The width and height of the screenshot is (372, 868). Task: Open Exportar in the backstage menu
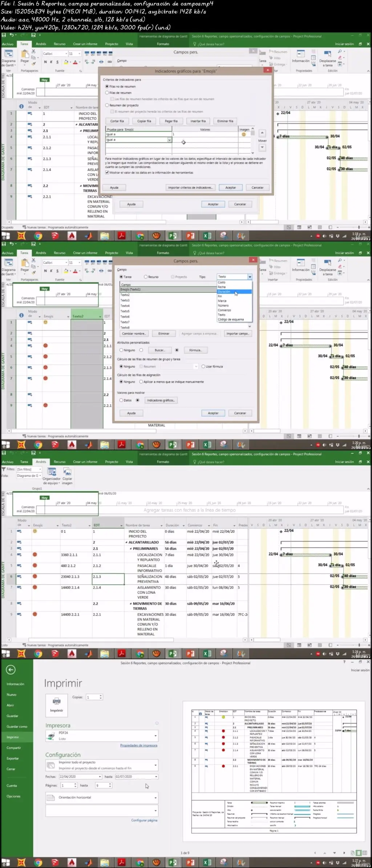tap(13, 759)
